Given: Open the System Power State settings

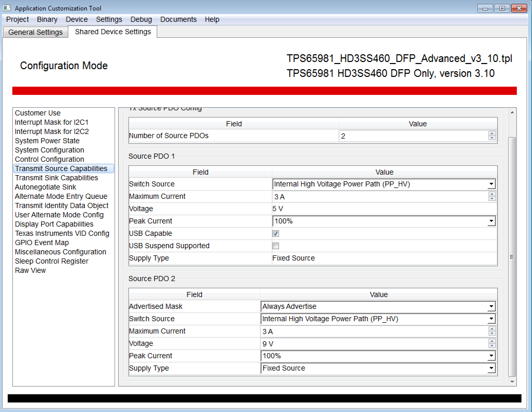Looking at the screenshot, I should click(47, 141).
